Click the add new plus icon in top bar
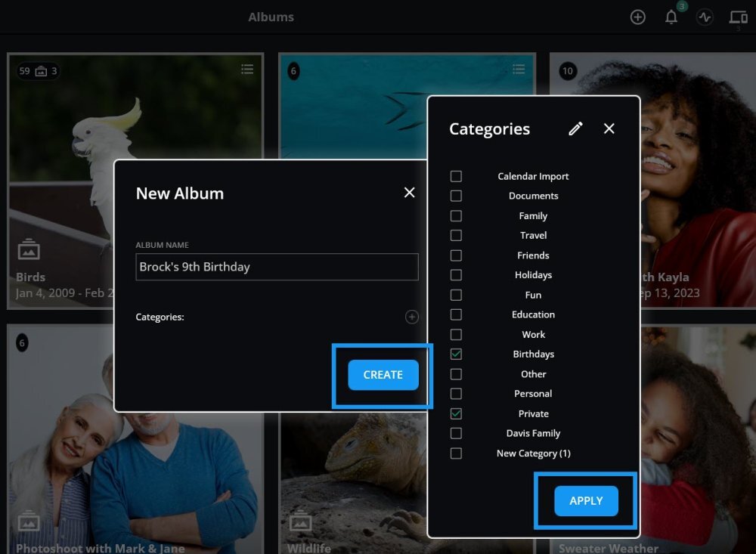The image size is (756, 554). tap(638, 17)
